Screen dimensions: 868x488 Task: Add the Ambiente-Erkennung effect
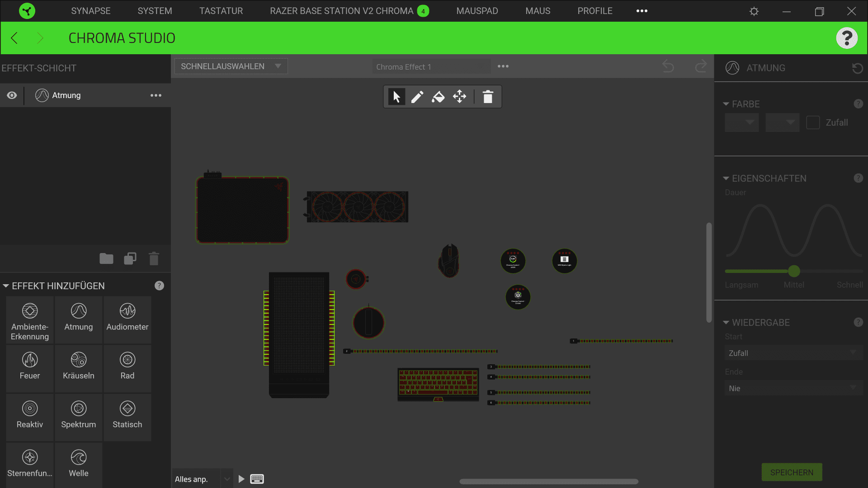tap(30, 320)
